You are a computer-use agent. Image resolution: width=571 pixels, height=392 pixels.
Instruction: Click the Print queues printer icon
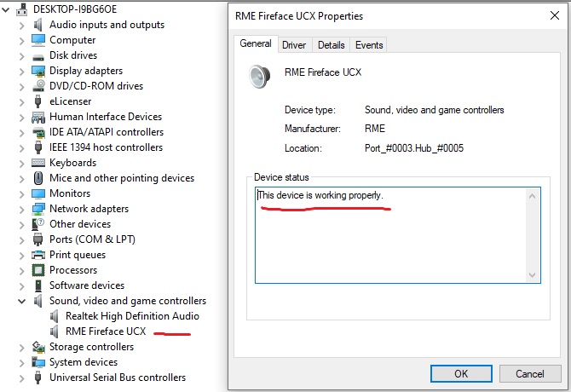click(x=38, y=255)
